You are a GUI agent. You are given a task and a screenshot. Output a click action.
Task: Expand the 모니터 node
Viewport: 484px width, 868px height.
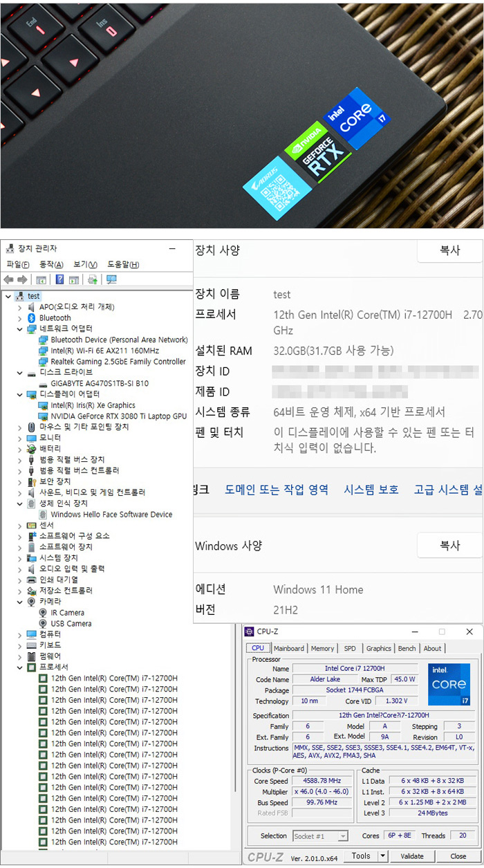(x=19, y=438)
